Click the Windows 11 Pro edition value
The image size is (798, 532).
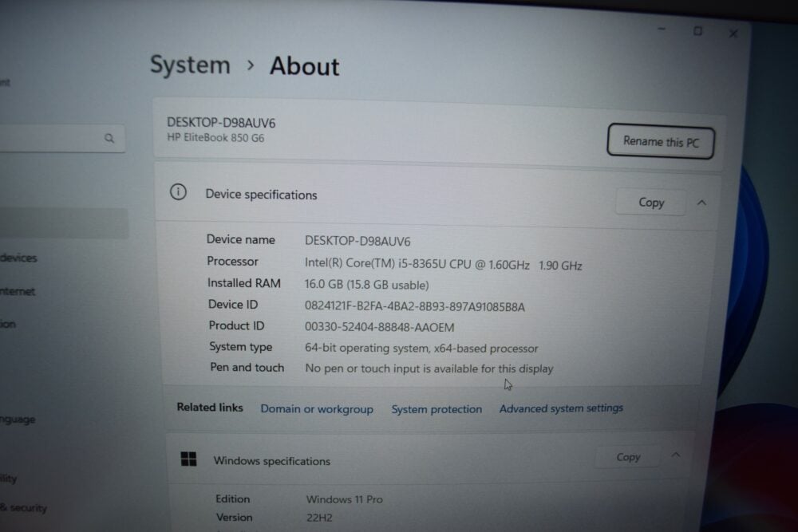[344, 499]
